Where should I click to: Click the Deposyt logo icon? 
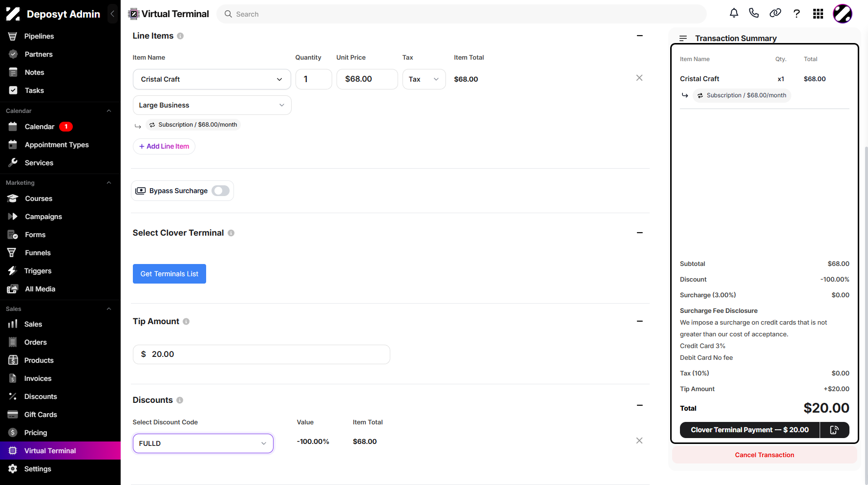pyautogui.click(x=13, y=14)
